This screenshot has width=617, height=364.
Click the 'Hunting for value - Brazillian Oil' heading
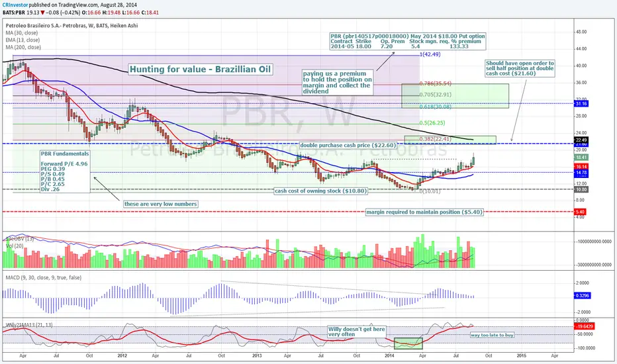pos(201,69)
